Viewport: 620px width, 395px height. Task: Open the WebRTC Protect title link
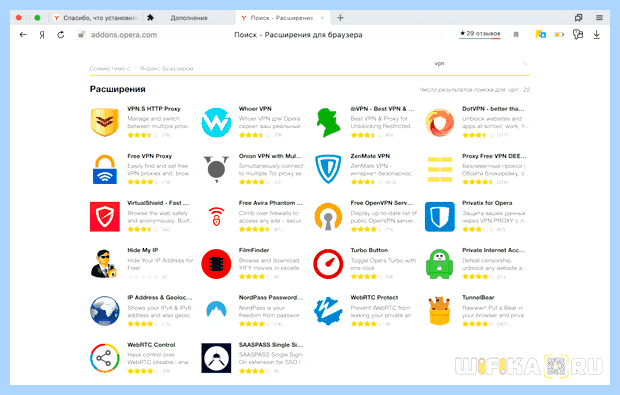[x=374, y=297]
